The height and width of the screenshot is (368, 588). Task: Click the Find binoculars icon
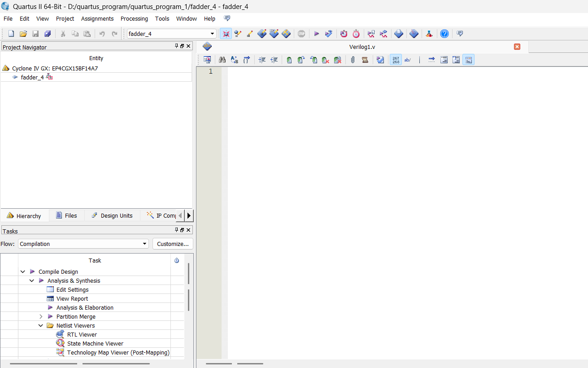222,60
